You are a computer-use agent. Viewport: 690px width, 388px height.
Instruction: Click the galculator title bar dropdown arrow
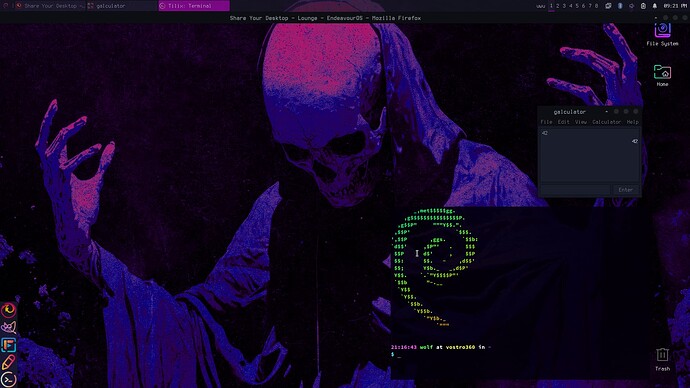coord(606,112)
